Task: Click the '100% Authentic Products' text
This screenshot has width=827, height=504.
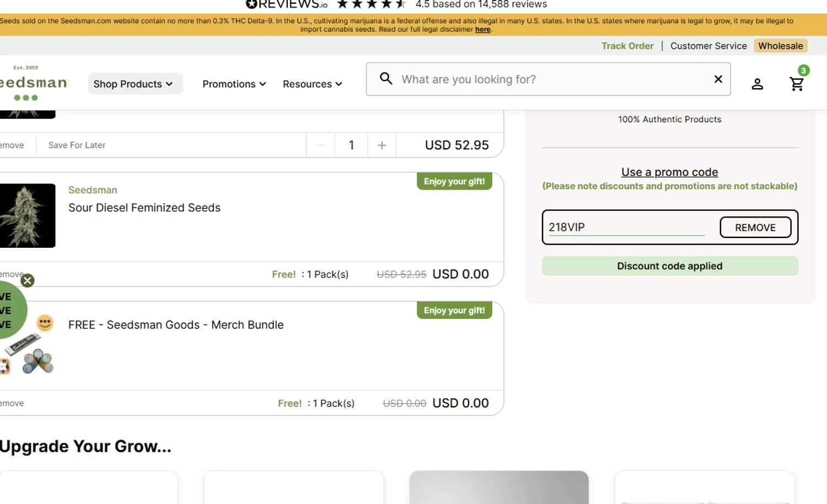Action: pyautogui.click(x=669, y=119)
